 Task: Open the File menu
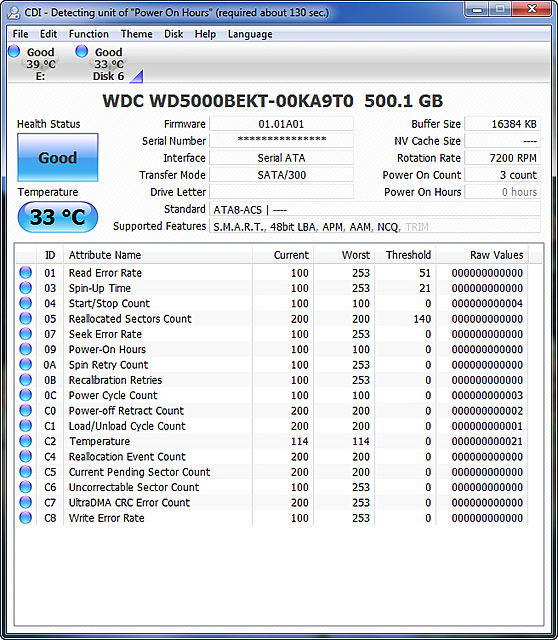(x=20, y=34)
